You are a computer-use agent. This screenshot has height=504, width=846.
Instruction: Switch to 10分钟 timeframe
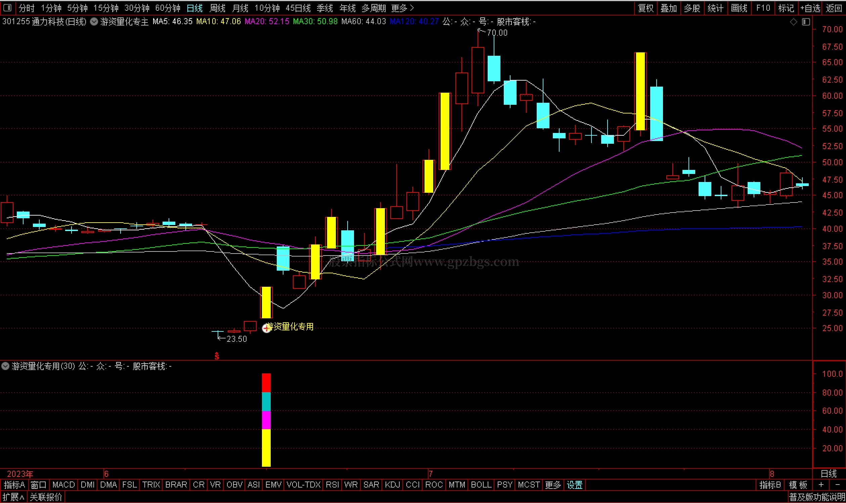tap(267, 8)
